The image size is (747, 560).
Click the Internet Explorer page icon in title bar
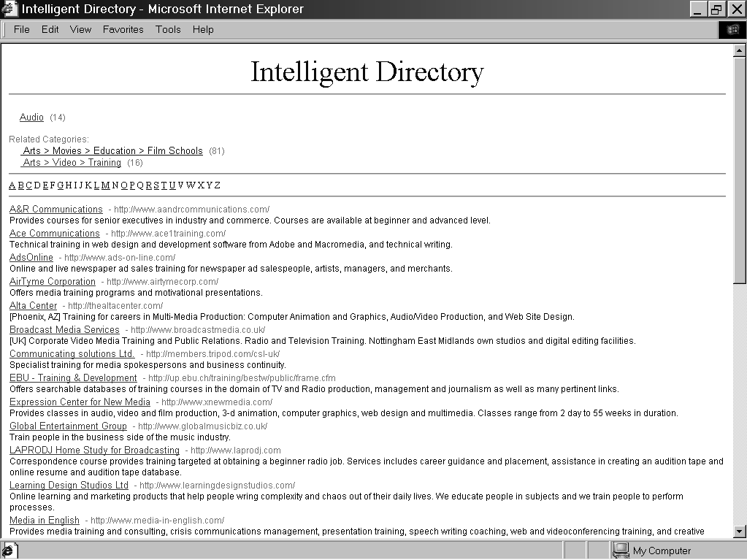tap(9, 9)
